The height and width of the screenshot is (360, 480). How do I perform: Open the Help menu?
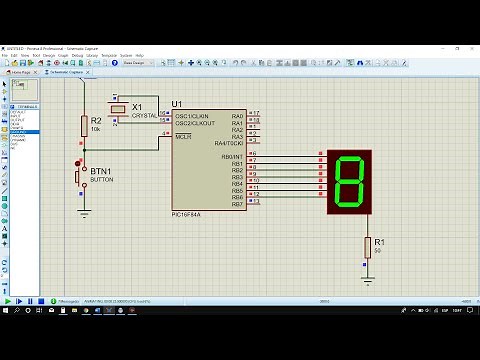(x=139, y=55)
